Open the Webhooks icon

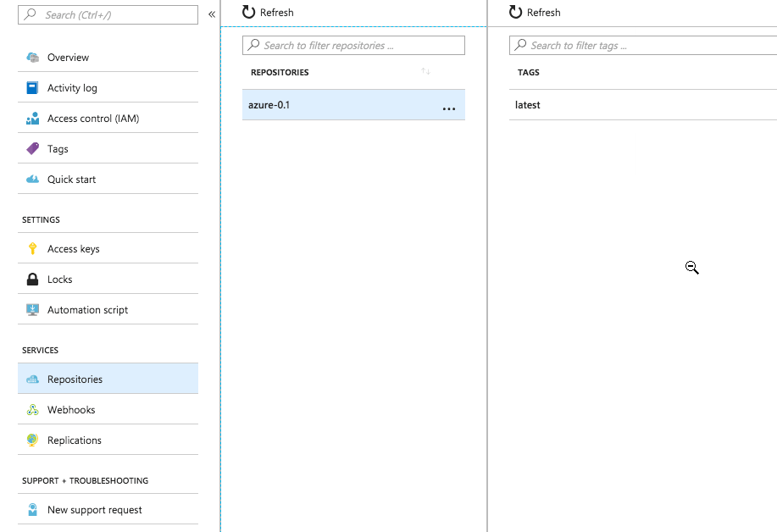pos(33,410)
